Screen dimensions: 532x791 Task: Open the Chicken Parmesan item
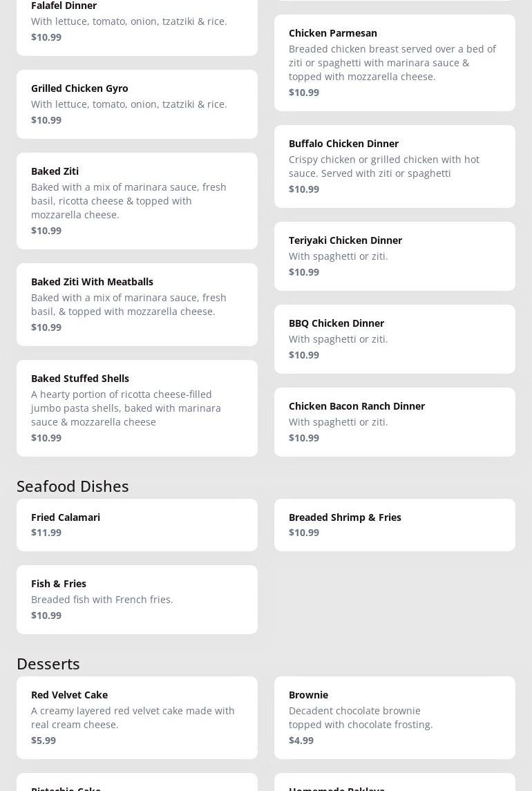[x=395, y=63]
